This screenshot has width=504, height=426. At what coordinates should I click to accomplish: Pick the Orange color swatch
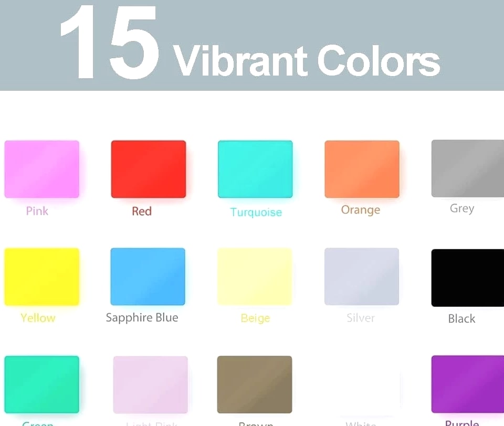tap(362, 169)
